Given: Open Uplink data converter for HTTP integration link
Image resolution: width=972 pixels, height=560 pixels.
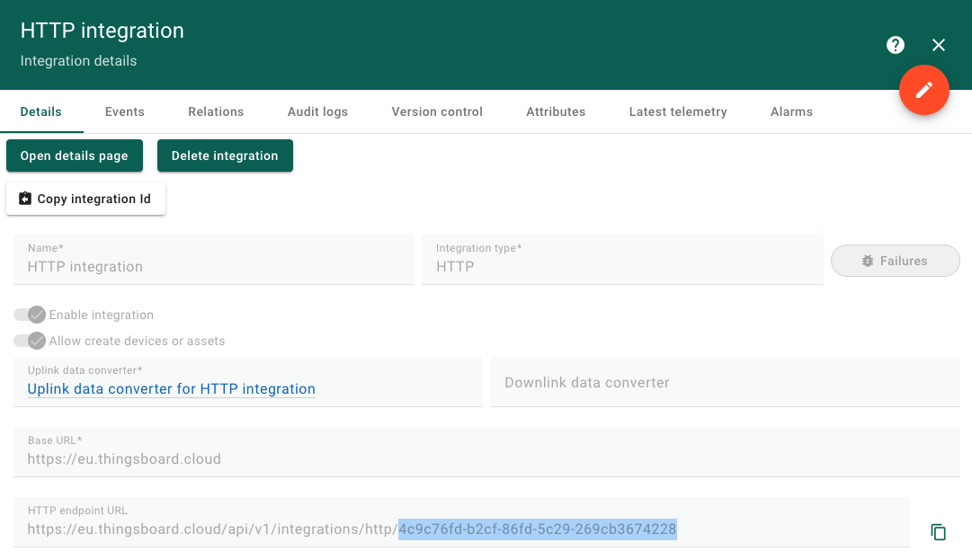Looking at the screenshot, I should pos(171,389).
